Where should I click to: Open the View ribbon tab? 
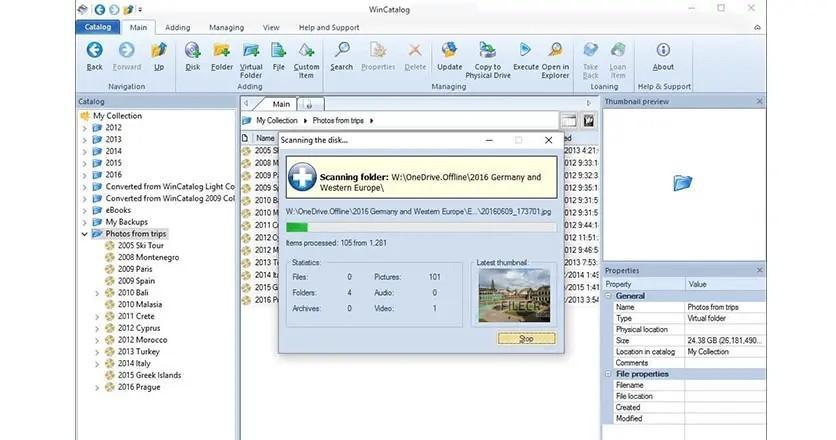coord(271,27)
